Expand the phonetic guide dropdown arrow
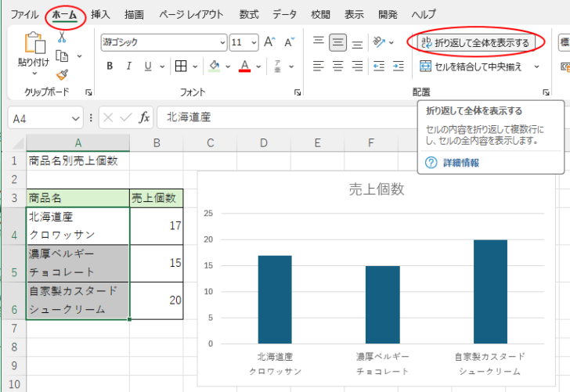Screen dimensions: 570x392 [x=291, y=67]
